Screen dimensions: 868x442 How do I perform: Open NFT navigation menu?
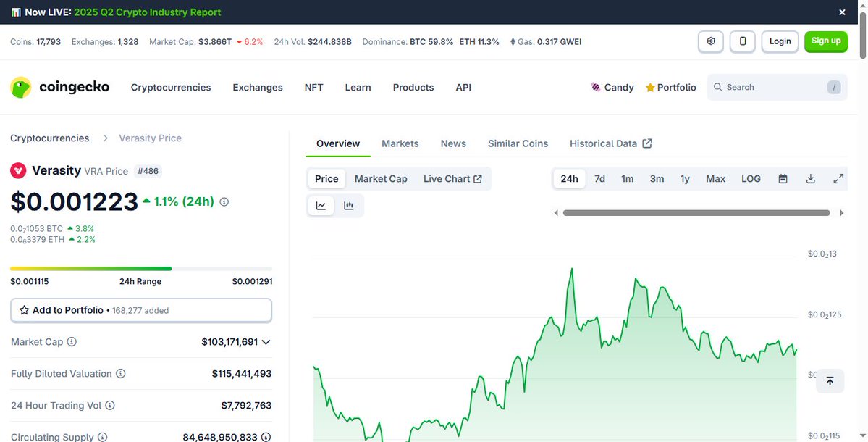(314, 87)
